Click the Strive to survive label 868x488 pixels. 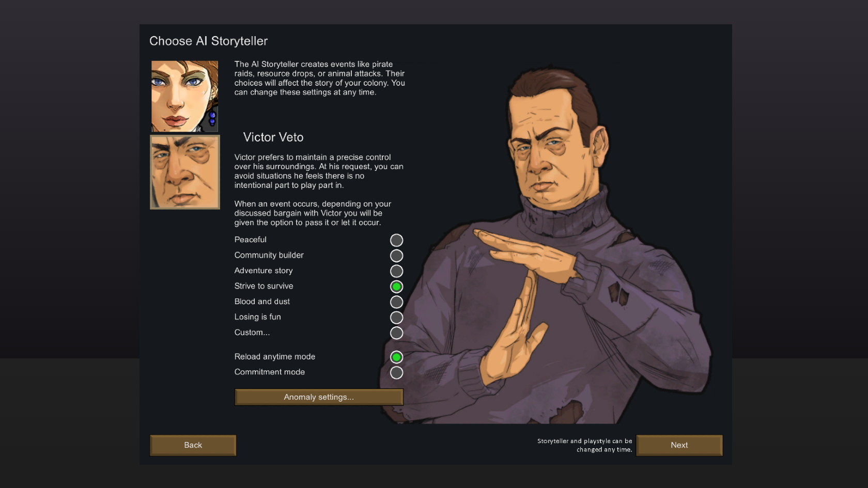pyautogui.click(x=263, y=286)
